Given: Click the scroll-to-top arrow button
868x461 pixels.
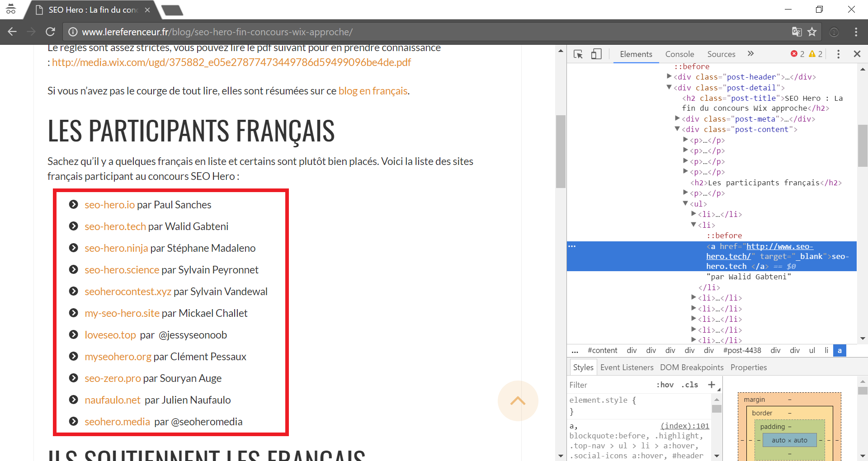Looking at the screenshot, I should [x=518, y=401].
